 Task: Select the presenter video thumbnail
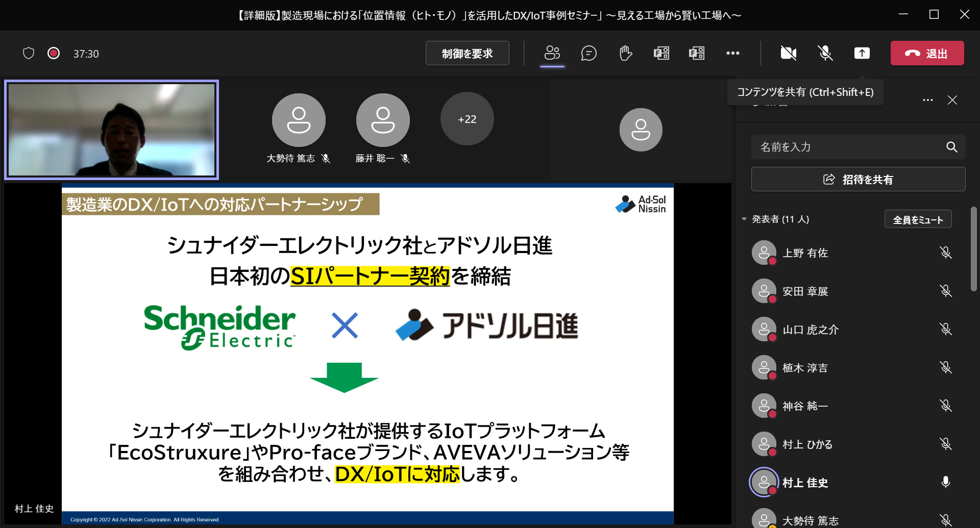112,130
